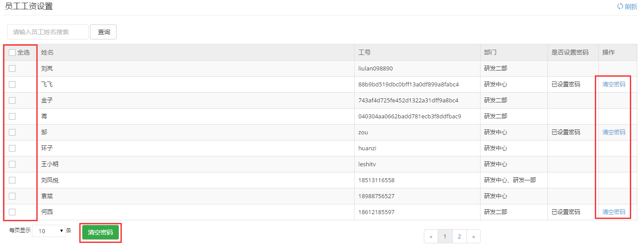Clear password link for 何西

pos(614,212)
